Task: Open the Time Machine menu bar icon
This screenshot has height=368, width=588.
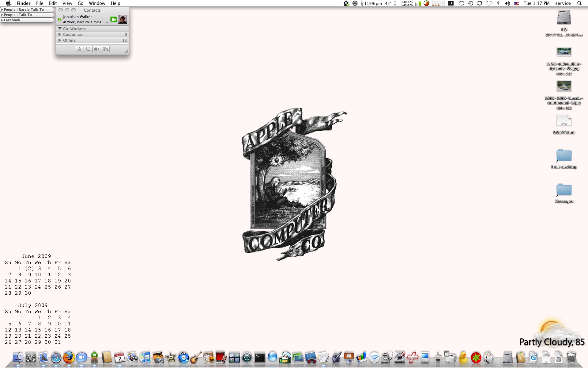Action: click(471, 3)
